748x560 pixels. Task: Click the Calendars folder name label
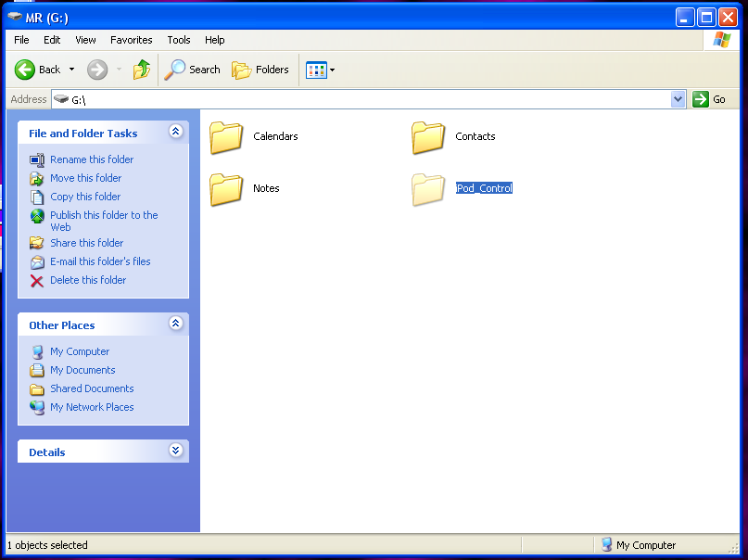[x=275, y=137]
